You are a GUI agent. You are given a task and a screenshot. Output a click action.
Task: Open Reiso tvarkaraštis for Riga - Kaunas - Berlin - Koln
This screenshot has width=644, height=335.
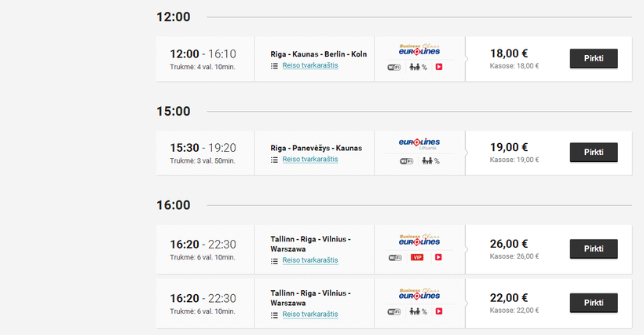pos(310,65)
